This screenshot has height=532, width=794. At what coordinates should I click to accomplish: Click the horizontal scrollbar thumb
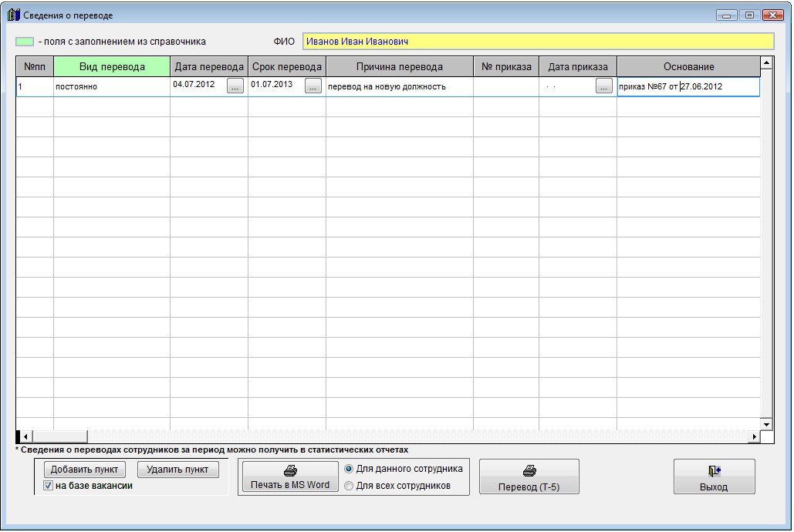click(60, 436)
